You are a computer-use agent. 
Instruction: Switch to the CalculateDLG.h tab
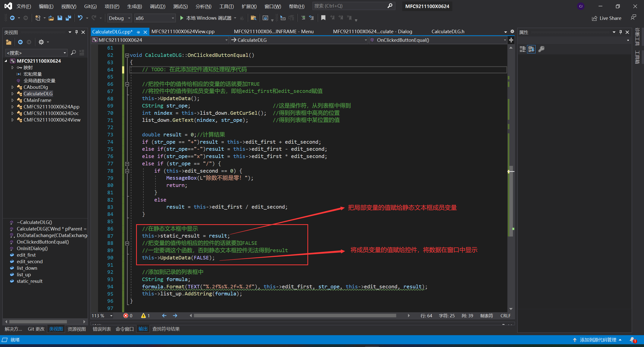tap(448, 31)
